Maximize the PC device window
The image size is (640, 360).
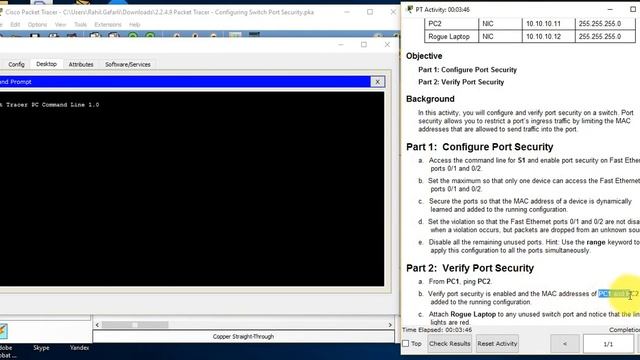click(364, 44)
